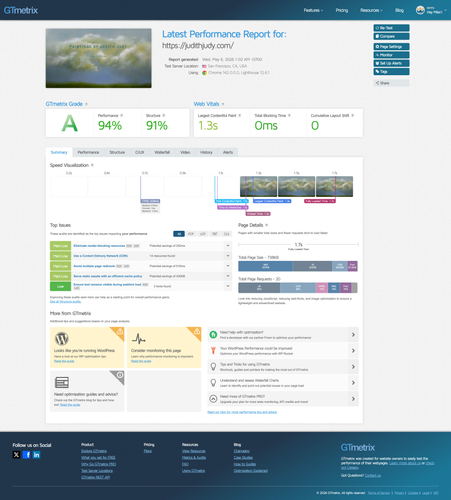
Task: Click the WP Rocket red icon
Action: pos(213,350)
